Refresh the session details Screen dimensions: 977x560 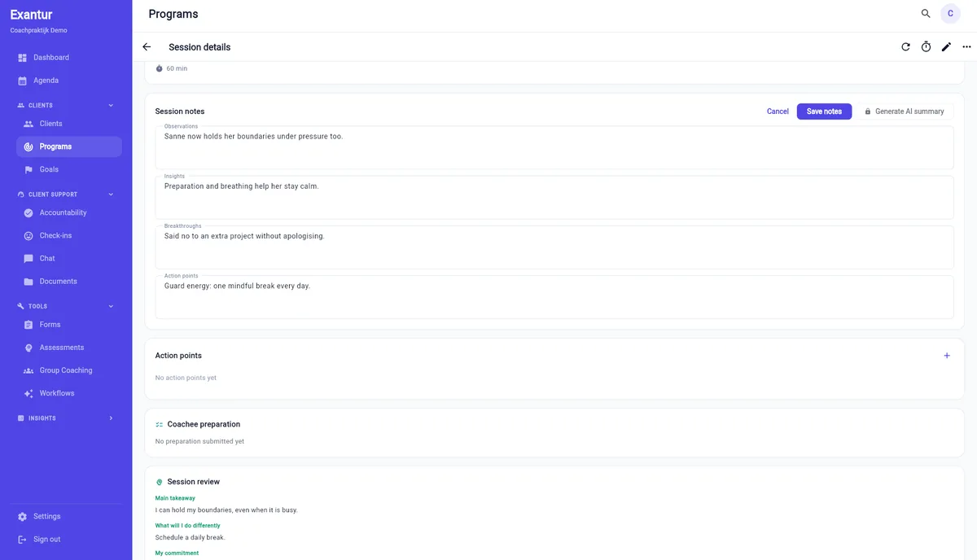coord(905,47)
